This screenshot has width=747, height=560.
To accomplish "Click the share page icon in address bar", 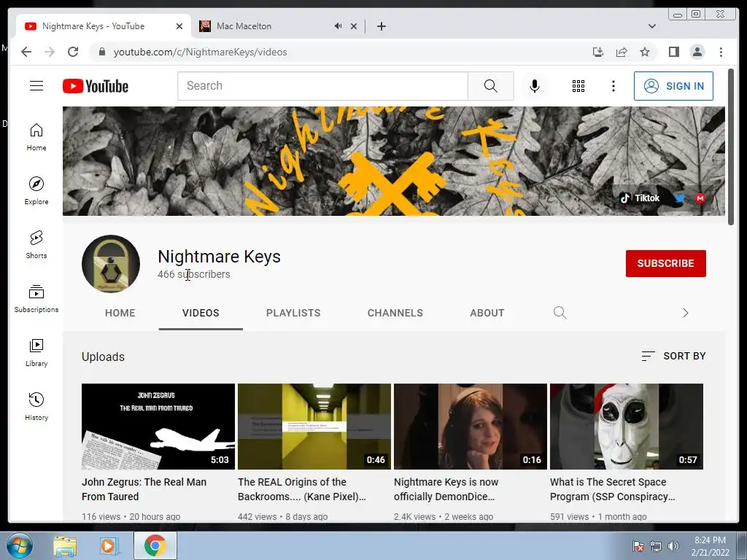I will click(622, 52).
